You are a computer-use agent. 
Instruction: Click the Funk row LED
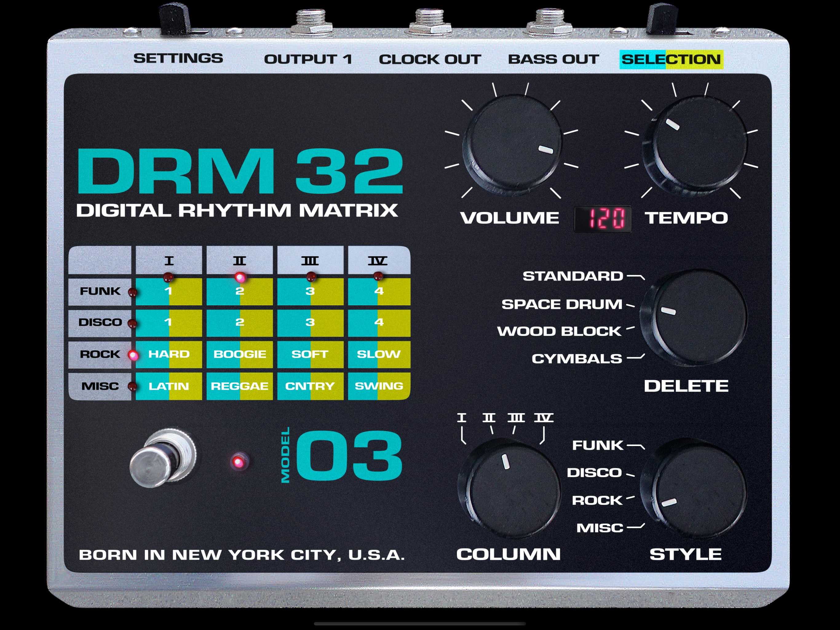click(132, 292)
